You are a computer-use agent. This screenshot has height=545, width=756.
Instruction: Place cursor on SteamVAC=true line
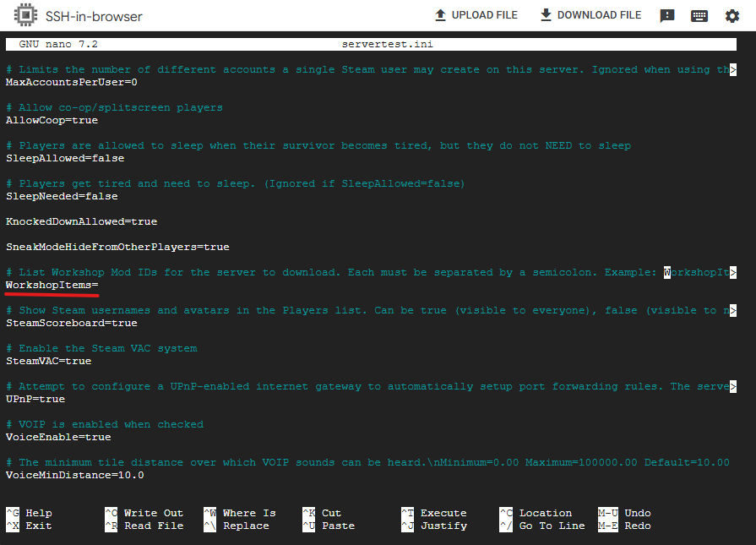48,362
